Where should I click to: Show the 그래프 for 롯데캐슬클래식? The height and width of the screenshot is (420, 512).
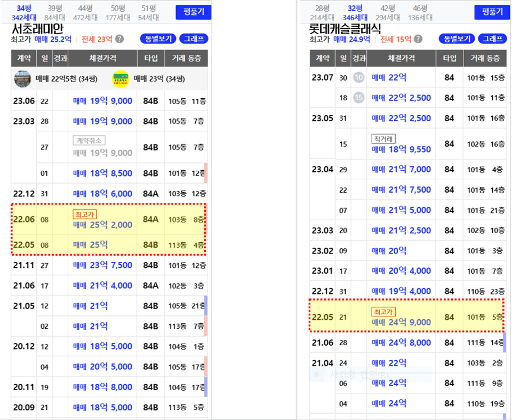pos(492,39)
